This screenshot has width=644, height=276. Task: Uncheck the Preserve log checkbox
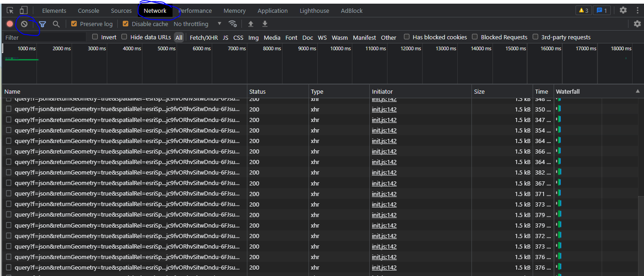[74, 24]
